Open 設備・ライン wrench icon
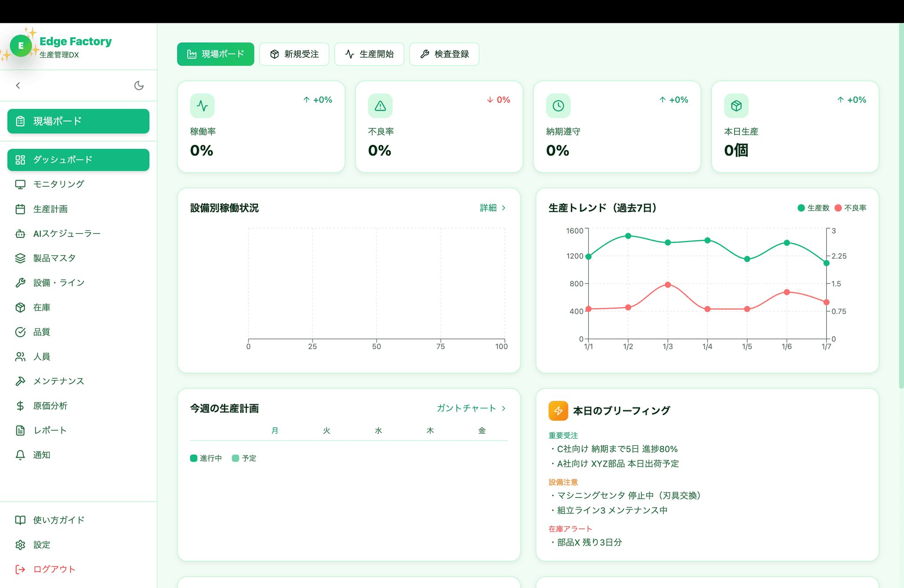Screen dimensions: 904x588 click(x=20, y=283)
